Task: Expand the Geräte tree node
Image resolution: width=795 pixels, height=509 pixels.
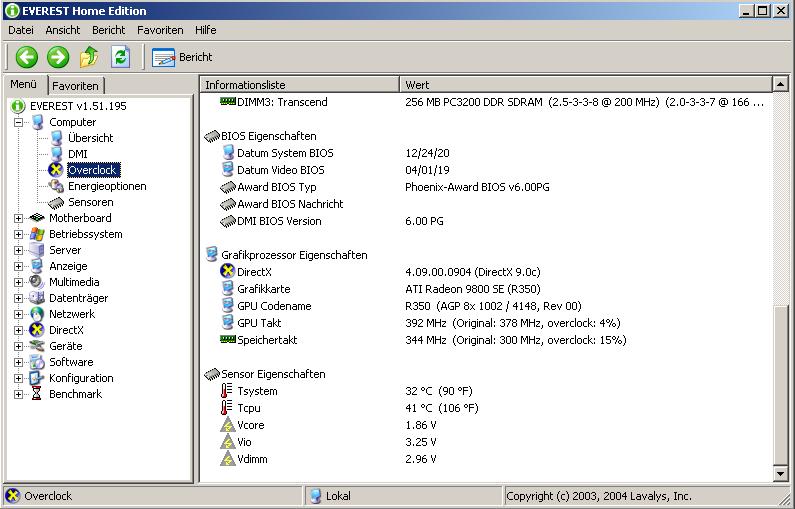Action: click(18, 346)
